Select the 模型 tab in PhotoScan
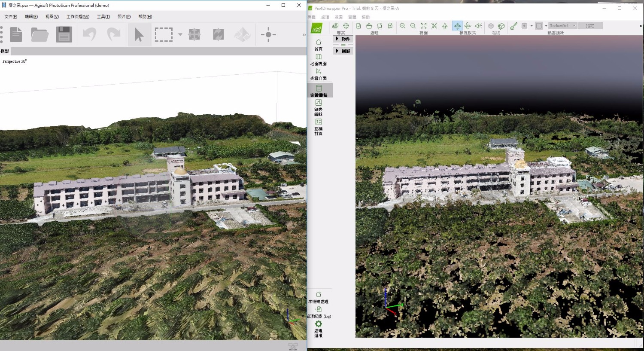 [x=5, y=51]
